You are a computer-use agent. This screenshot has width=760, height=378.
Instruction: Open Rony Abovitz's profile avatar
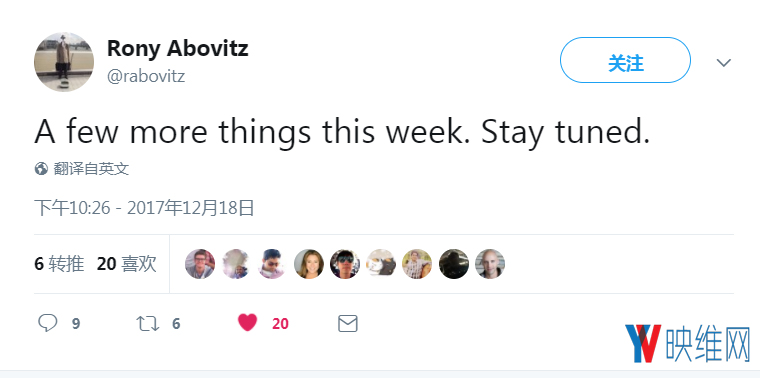63,62
